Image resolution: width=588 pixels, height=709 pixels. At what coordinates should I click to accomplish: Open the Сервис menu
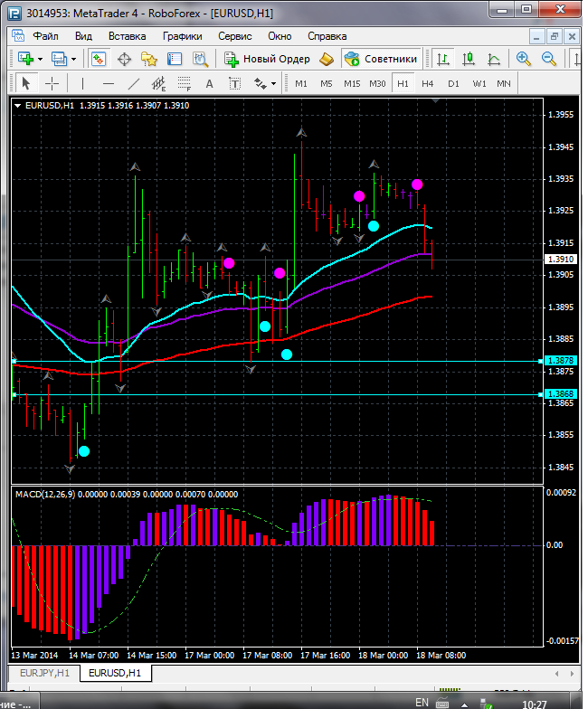[x=235, y=36]
